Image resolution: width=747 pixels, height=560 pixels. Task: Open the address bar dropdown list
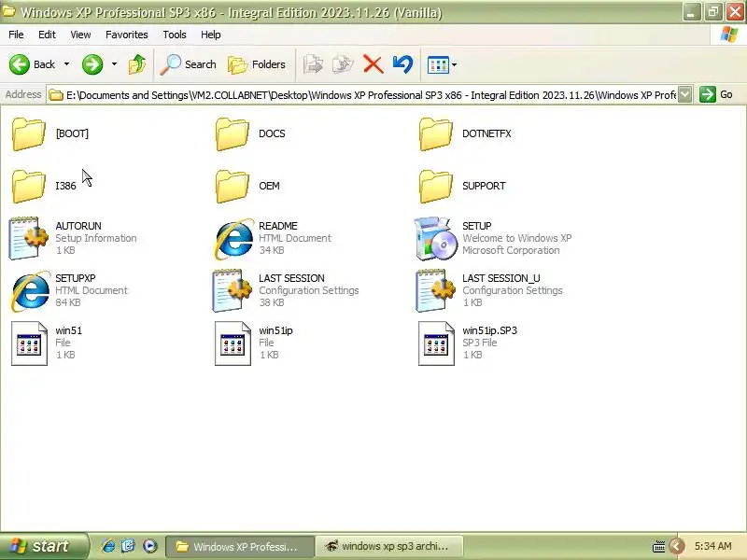click(x=685, y=94)
